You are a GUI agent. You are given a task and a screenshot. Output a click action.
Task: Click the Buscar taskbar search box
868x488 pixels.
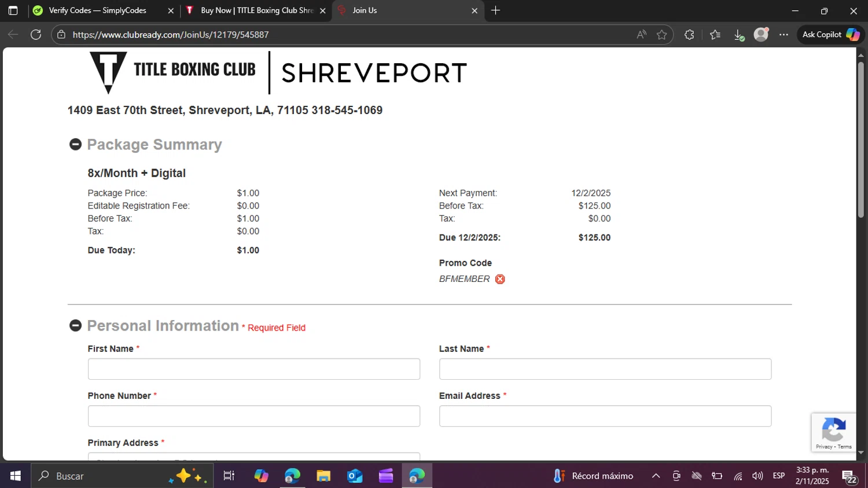[x=122, y=476]
